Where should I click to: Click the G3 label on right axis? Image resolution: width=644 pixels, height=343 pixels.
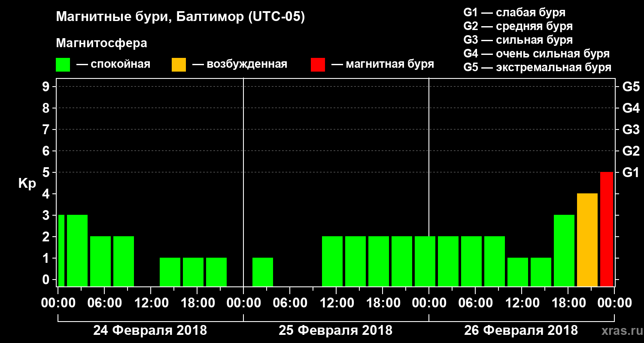(x=631, y=129)
